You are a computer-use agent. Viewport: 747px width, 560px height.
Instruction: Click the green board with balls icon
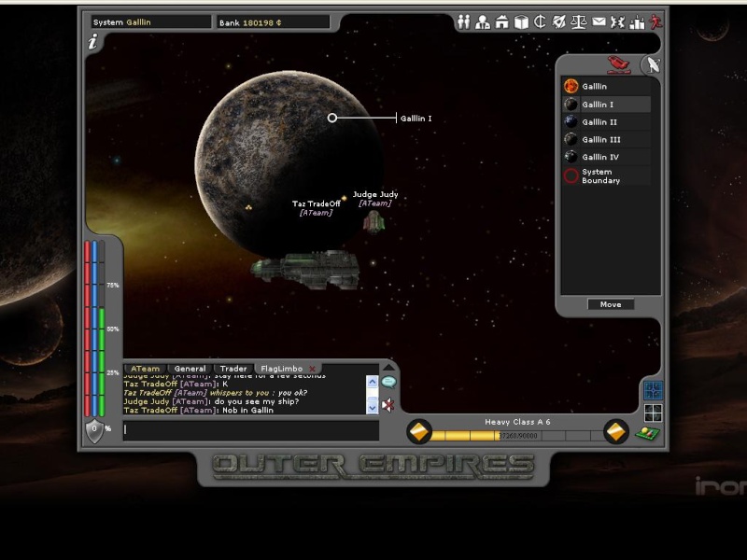[647, 433]
